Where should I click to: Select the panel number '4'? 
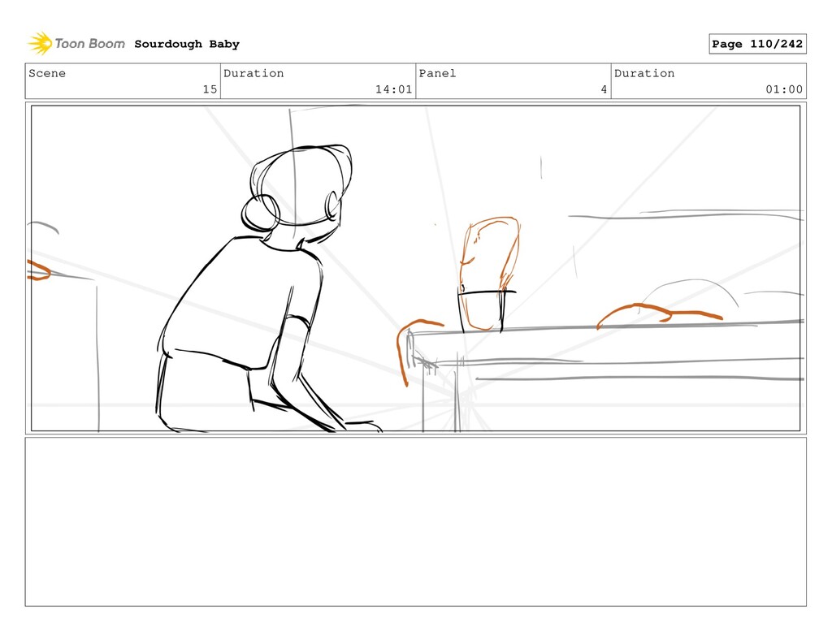pos(604,89)
